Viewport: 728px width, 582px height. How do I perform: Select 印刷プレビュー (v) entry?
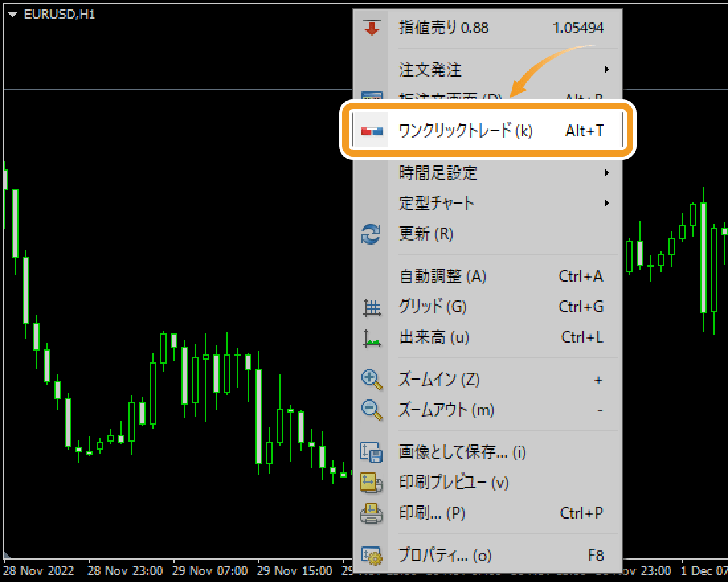click(488, 483)
